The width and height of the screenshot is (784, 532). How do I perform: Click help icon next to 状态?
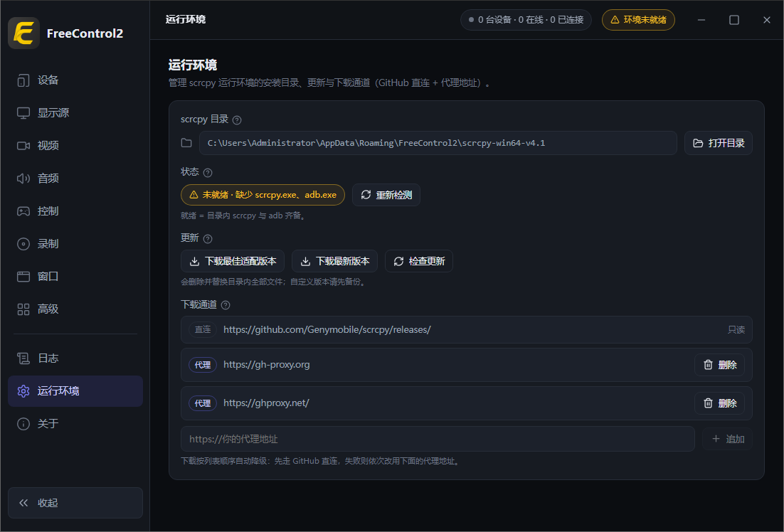pyautogui.click(x=208, y=173)
